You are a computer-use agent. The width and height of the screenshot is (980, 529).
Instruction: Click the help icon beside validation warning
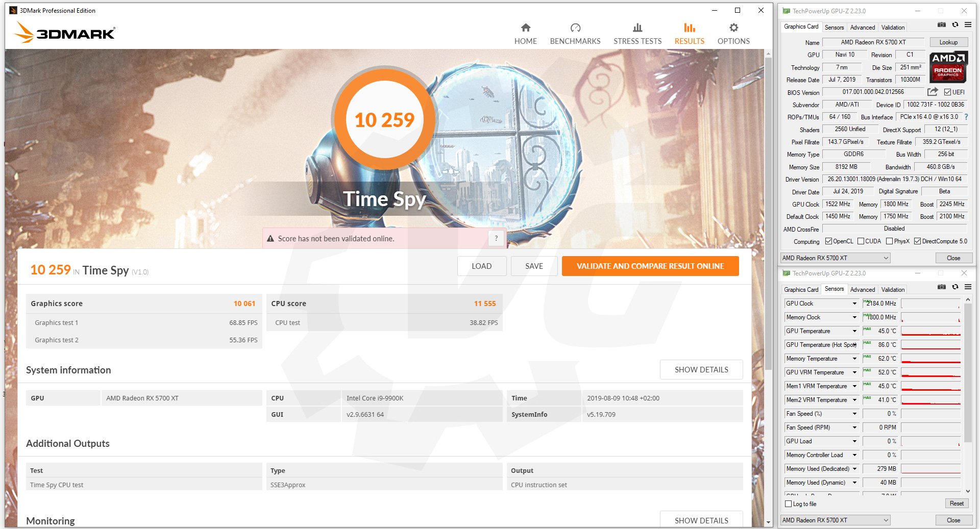pyautogui.click(x=496, y=238)
